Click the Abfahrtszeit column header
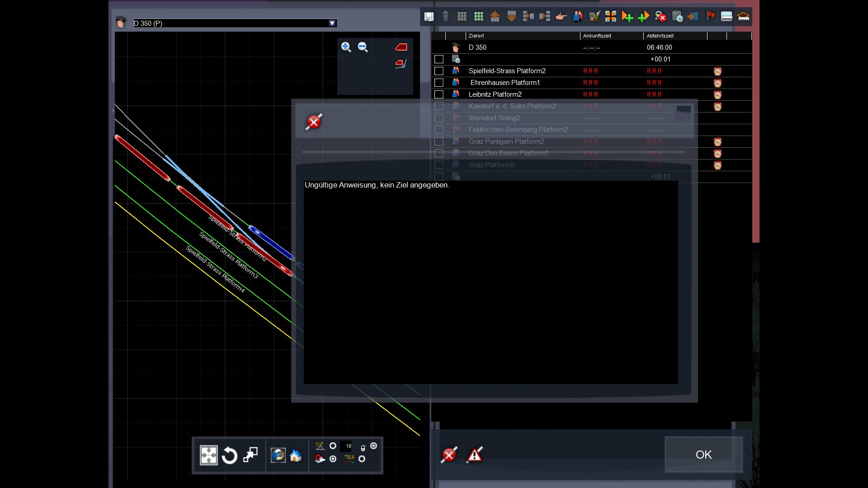 [x=660, y=36]
